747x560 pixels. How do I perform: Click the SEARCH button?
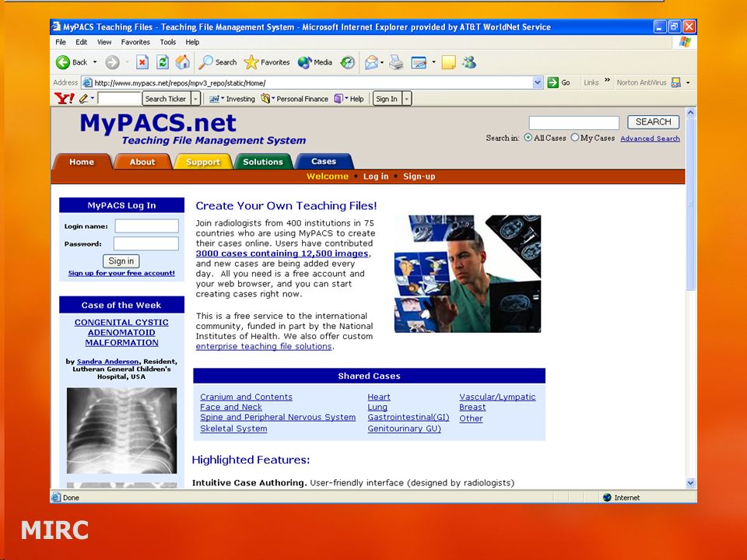click(x=653, y=122)
